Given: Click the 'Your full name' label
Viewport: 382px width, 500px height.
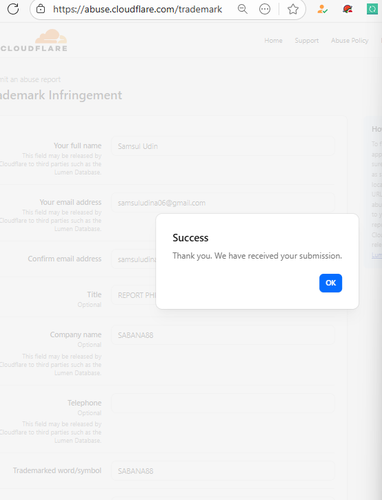Looking at the screenshot, I should (x=77, y=146).
